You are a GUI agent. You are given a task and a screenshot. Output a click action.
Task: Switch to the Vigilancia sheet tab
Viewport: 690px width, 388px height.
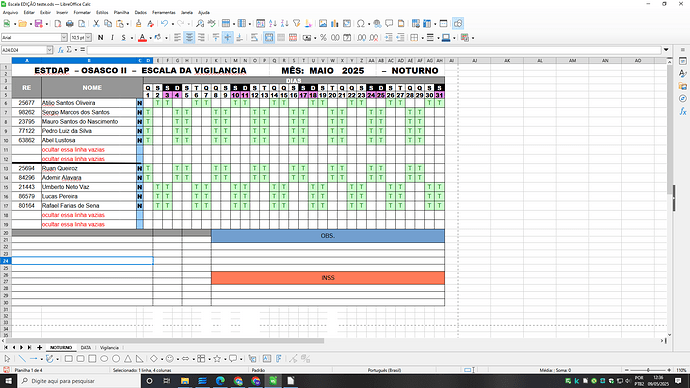[x=109, y=348]
